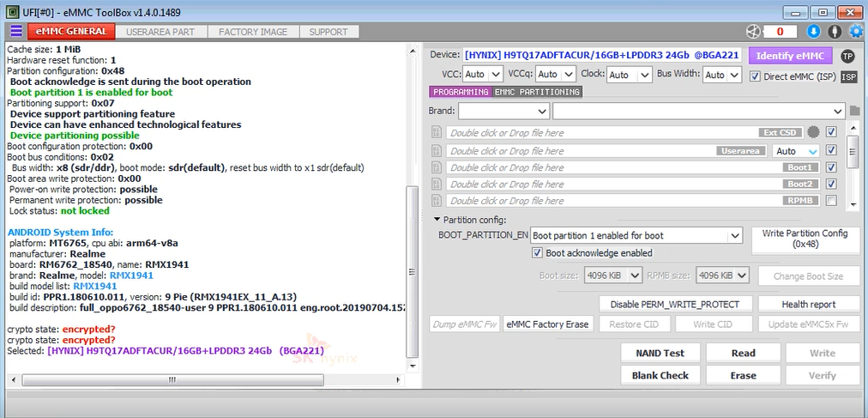
Task: Click the binary file icon of the Boot2 row
Action: pos(437,184)
